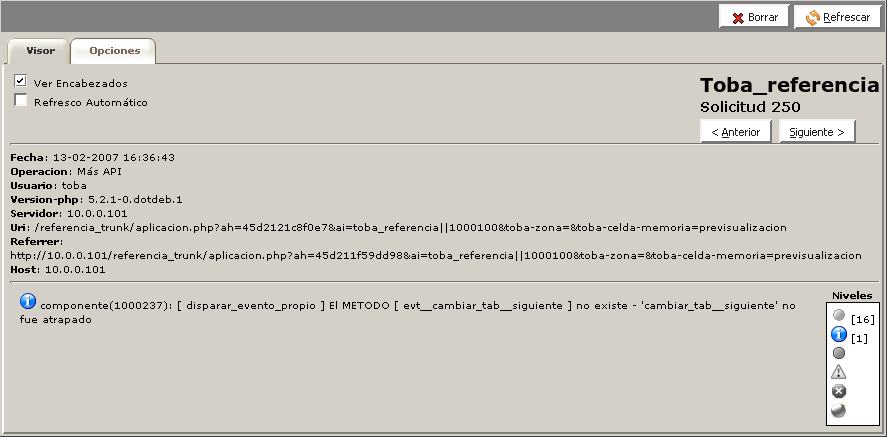Select the blue info level icon in Niveles
Viewport: 887px width, 437px height.
pyautogui.click(x=839, y=334)
